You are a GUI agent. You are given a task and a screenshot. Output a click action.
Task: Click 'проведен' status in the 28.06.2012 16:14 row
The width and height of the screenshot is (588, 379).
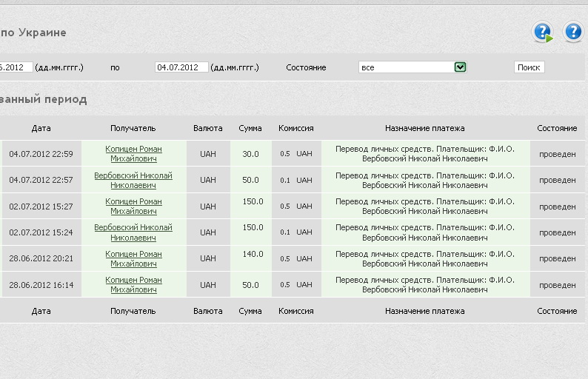click(557, 285)
